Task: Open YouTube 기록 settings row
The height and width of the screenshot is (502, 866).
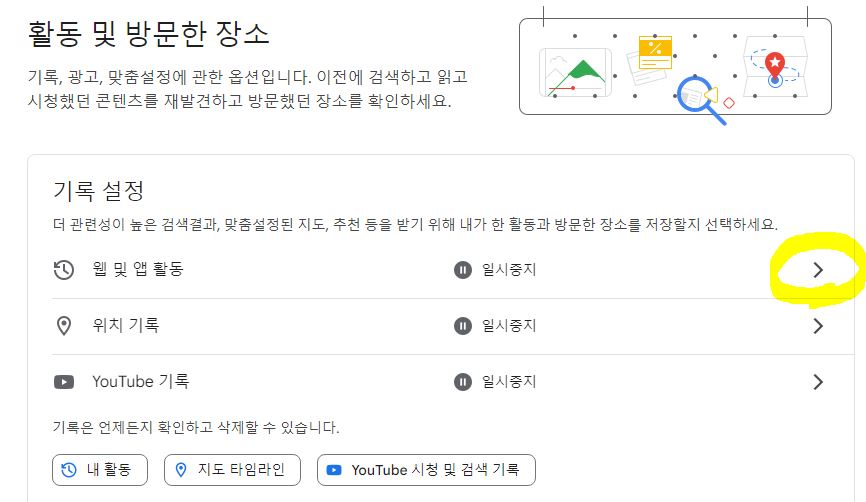Action: pos(453,382)
